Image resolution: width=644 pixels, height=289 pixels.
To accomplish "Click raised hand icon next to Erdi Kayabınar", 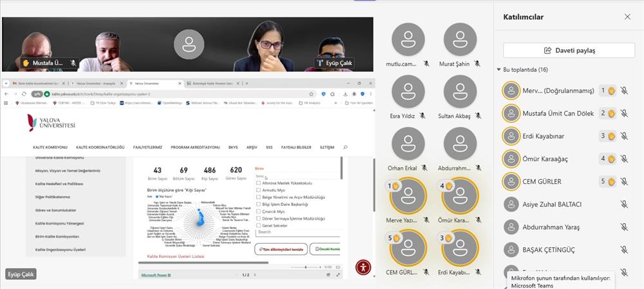I will click(x=612, y=136).
